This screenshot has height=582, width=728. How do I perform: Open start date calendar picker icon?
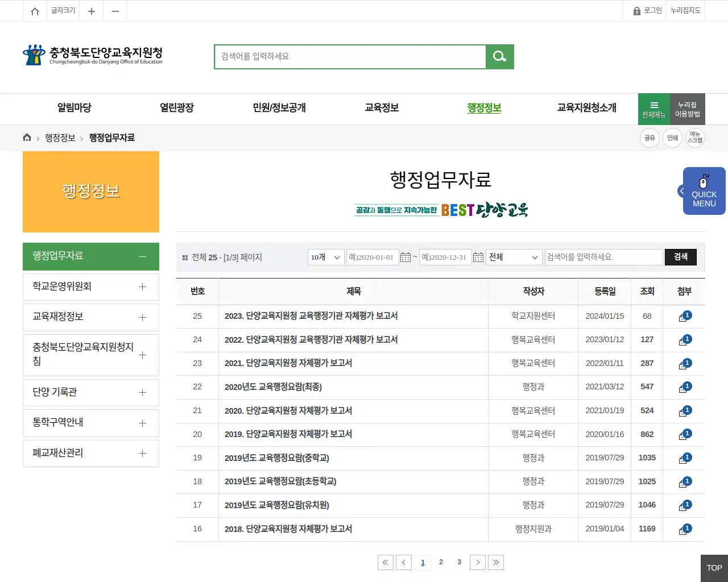tap(406, 257)
